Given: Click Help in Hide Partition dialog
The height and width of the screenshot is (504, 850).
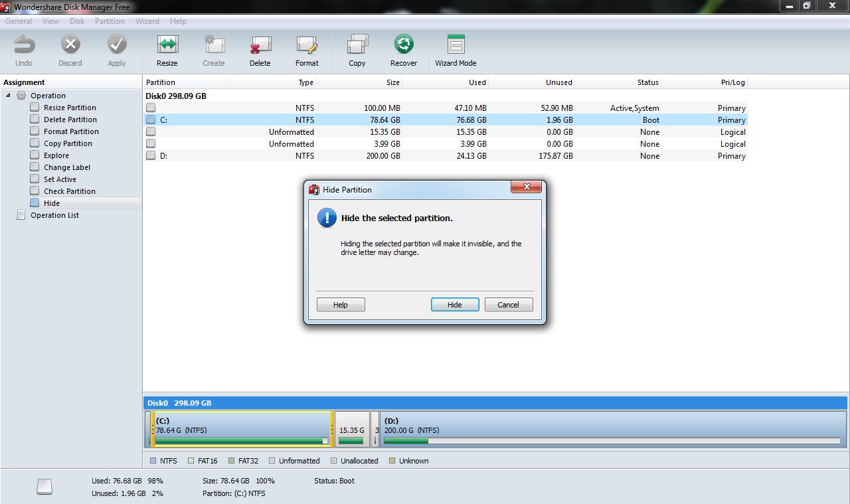Looking at the screenshot, I should click(341, 305).
